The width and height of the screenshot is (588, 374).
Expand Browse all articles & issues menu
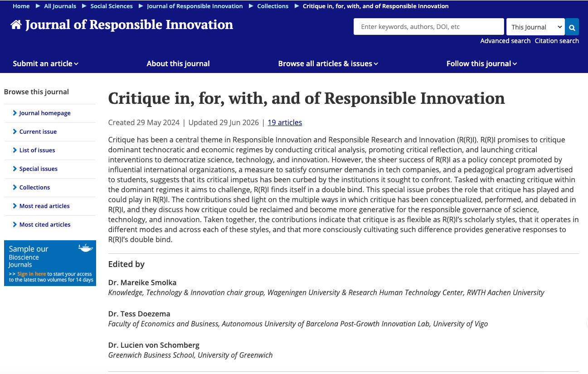pos(328,63)
